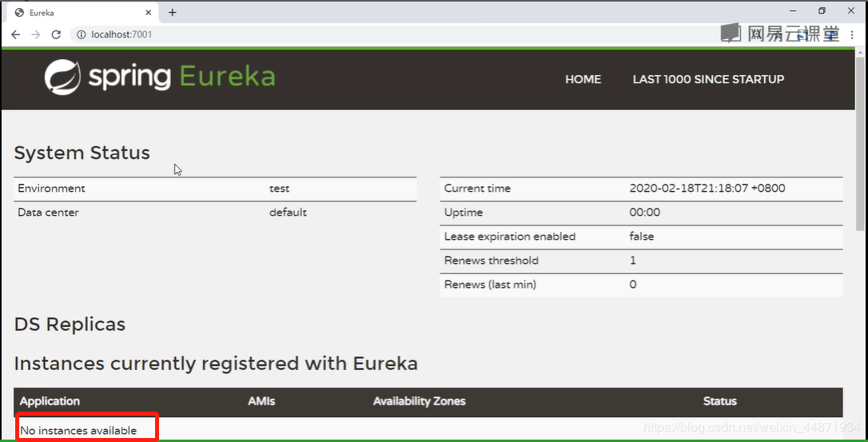
Task: Click the timestamp 2020-02-18T21:18:07 +0800
Action: click(707, 189)
